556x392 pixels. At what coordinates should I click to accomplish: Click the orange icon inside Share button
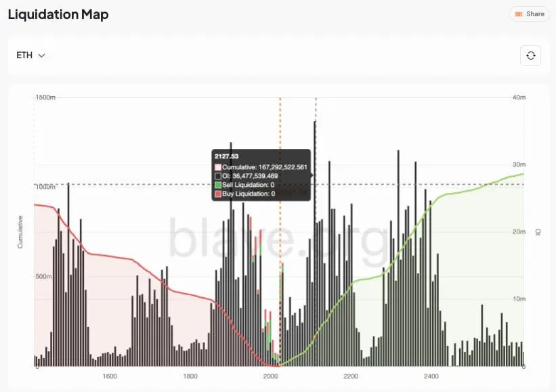pos(518,14)
